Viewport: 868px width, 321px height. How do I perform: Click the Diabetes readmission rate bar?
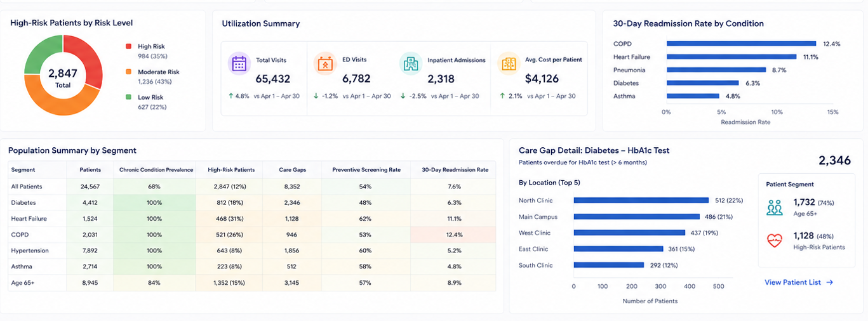pos(703,83)
